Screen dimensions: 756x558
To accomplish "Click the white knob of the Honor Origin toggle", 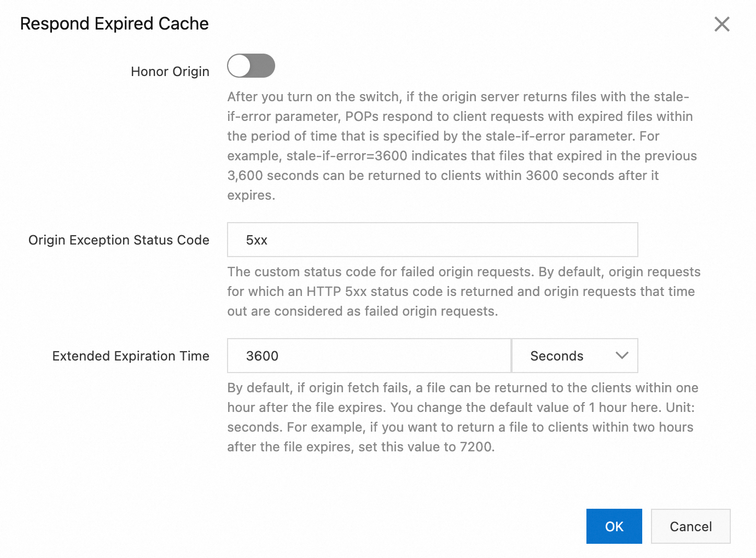I will click(x=240, y=66).
